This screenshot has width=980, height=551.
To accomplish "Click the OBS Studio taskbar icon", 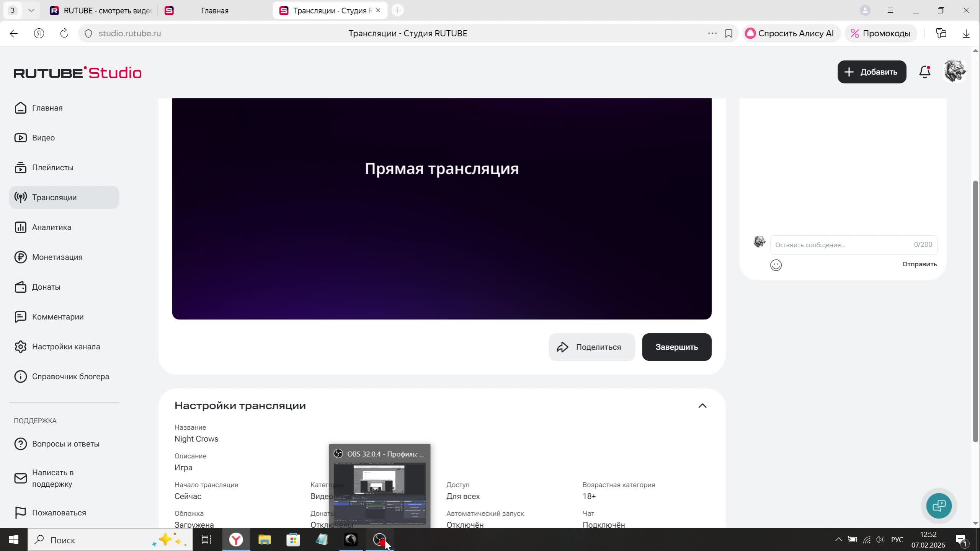I will (379, 540).
